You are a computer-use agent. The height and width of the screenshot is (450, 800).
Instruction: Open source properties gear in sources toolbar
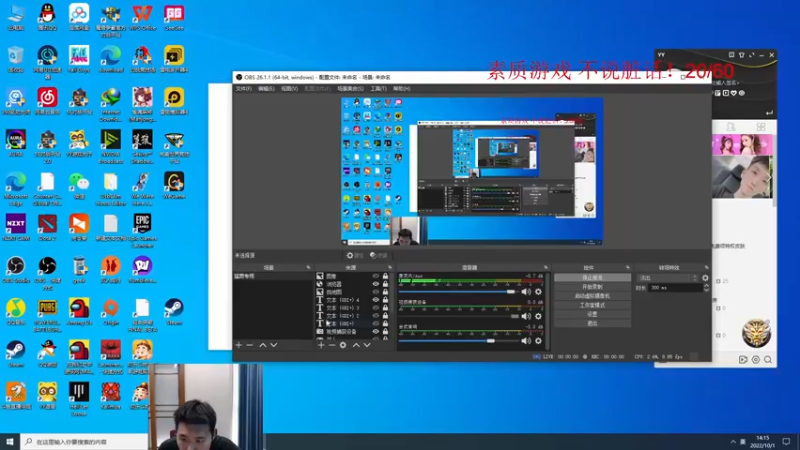click(343, 345)
